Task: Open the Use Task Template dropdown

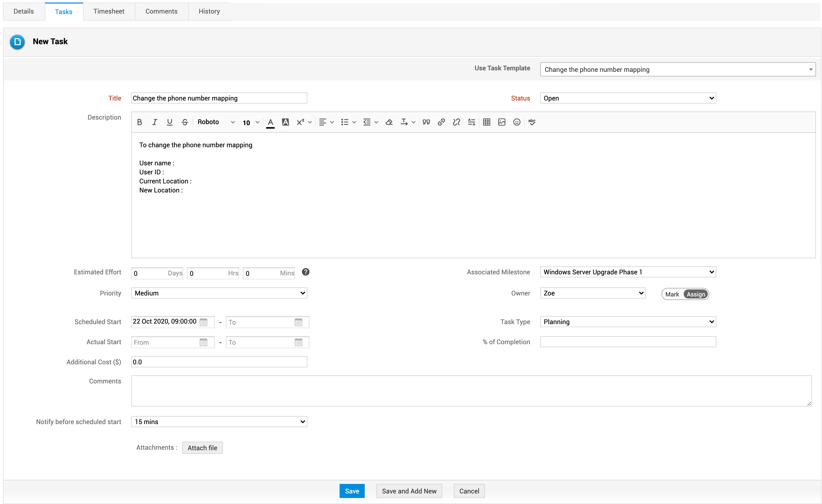Action: (x=678, y=70)
